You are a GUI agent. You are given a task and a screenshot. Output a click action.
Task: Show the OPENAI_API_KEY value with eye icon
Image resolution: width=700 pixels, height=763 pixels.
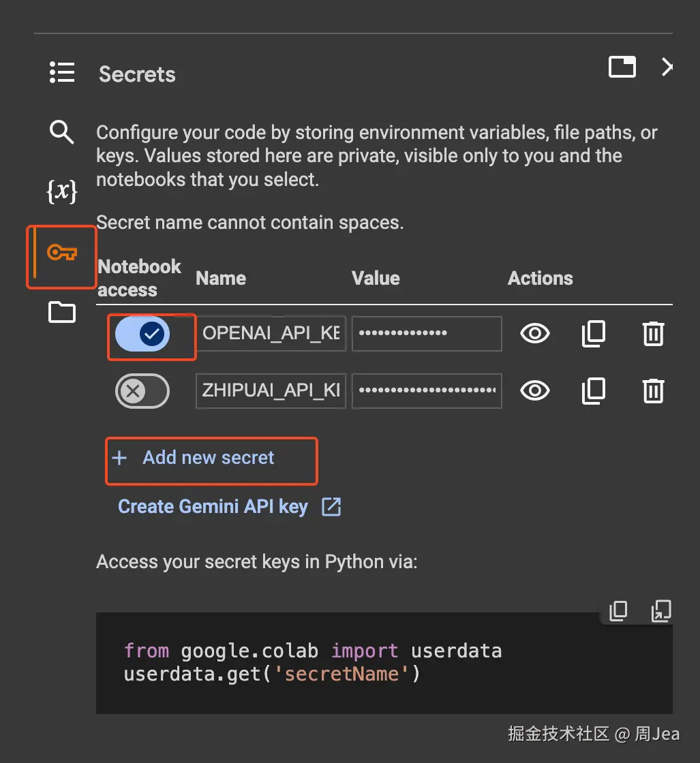[x=534, y=333]
